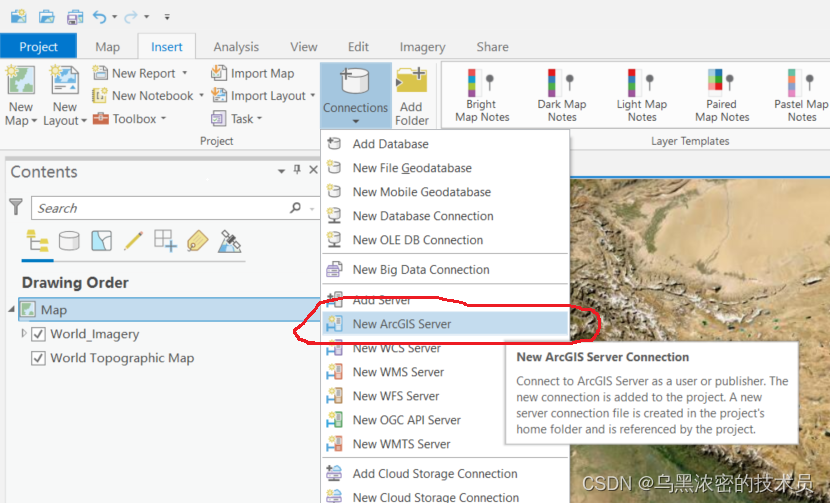Select List By Labeling tag icon

[x=197, y=241]
